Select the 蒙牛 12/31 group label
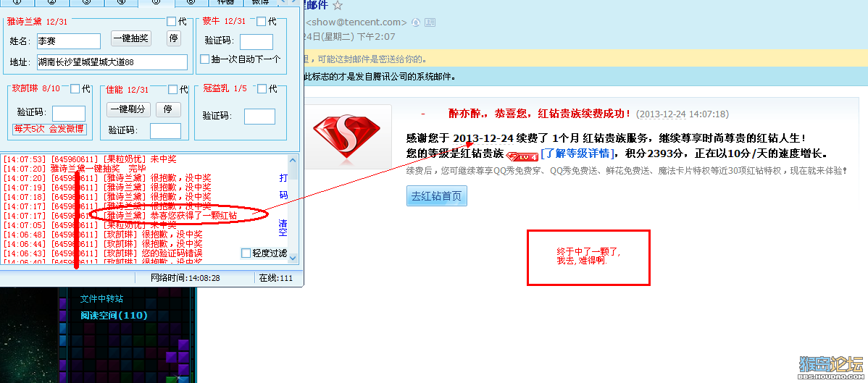The image size is (868, 383). 224,21
